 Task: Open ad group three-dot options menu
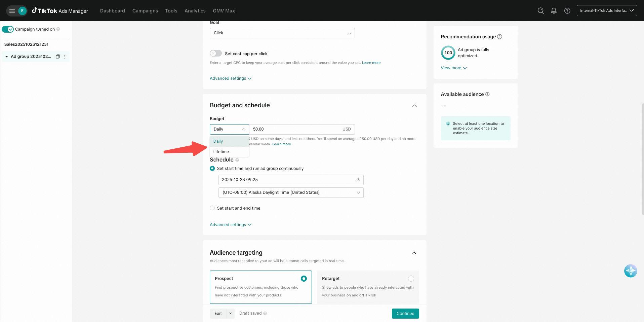point(65,57)
